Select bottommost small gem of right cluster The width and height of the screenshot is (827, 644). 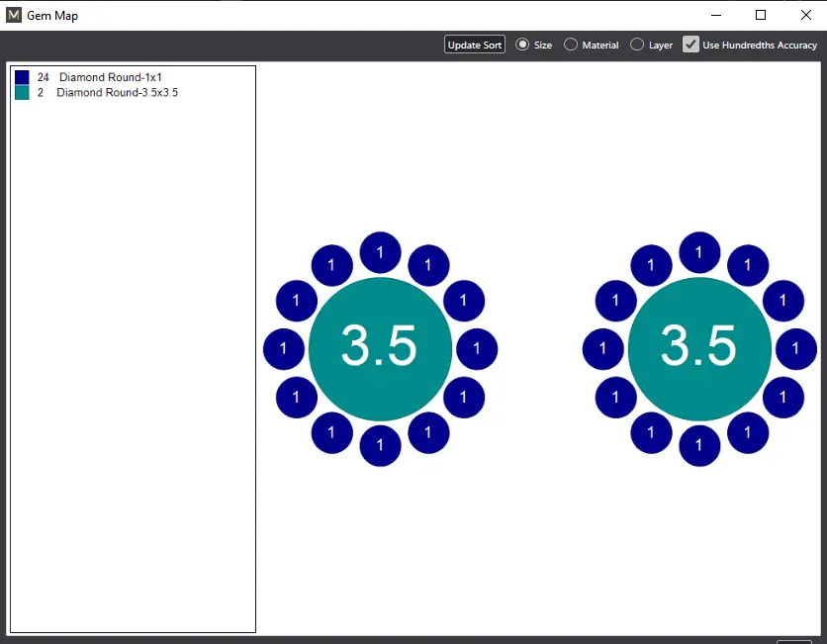(699, 445)
